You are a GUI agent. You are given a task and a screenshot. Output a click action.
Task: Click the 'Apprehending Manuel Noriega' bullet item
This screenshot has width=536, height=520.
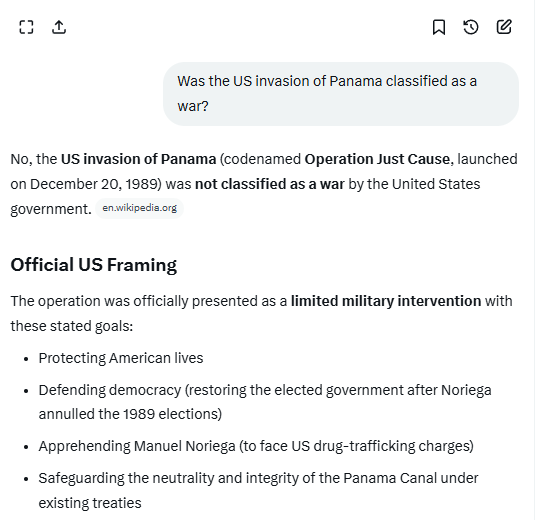click(256, 446)
